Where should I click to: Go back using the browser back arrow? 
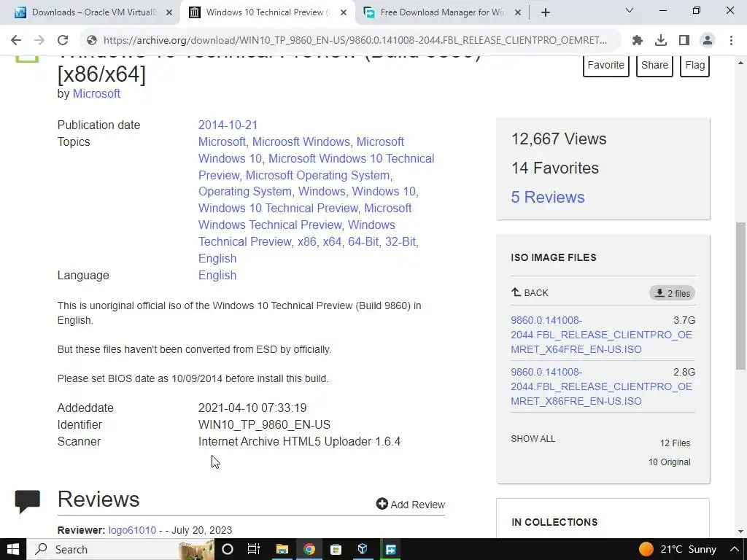(16, 41)
